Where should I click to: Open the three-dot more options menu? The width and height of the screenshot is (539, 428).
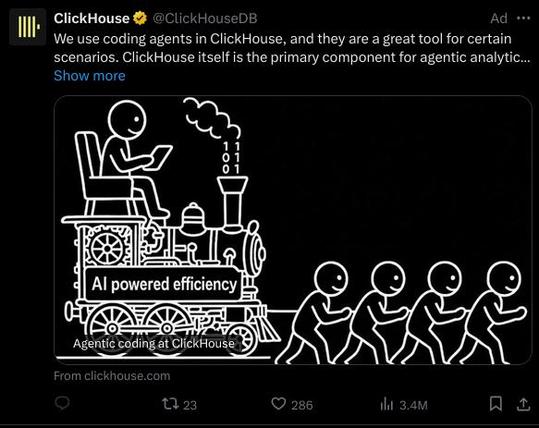pyautogui.click(x=524, y=18)
